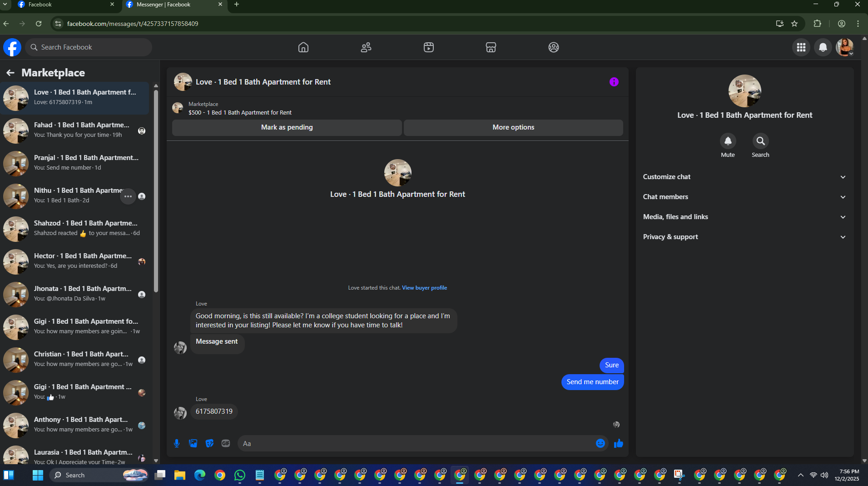Open File Explorer from the taskbar
Screen dimensions: 868x486
[x=180, y=475]
